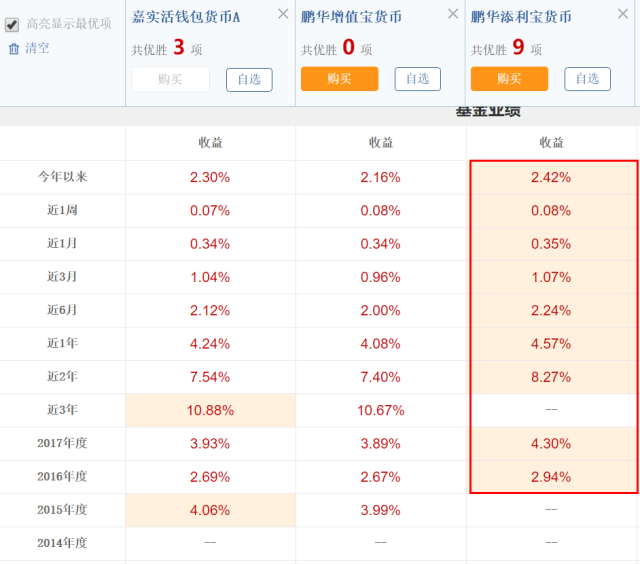Screen dimensions: 640x564
Task: Click the 3.93% value for 2017年度
Action: coord(210,444)
